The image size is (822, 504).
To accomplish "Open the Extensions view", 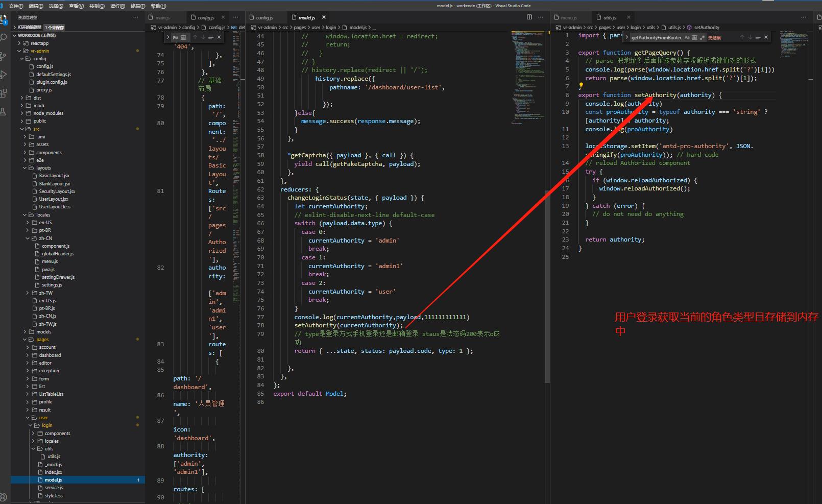I will (x=4, y=93).
